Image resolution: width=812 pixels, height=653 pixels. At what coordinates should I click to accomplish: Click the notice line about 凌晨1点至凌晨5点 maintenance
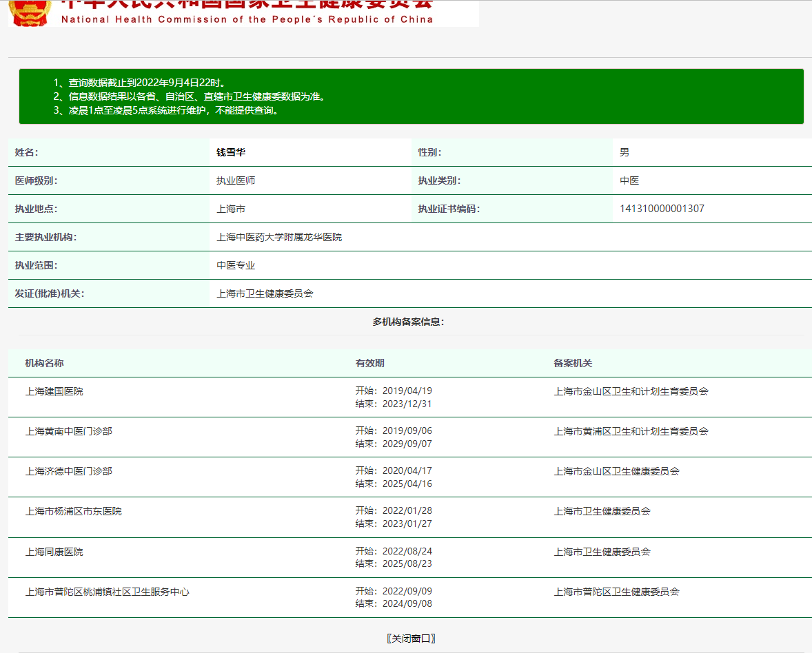point(167,110)
